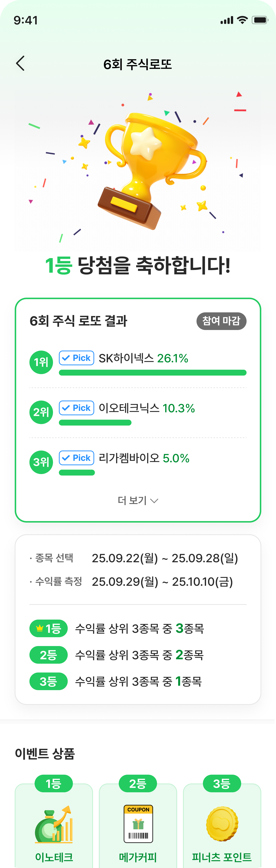The image size is (276, 868).
Task: Tap the 이오테크닉스 10.3% progress bar
Action: pyautogui.click(x=95, y=423)
